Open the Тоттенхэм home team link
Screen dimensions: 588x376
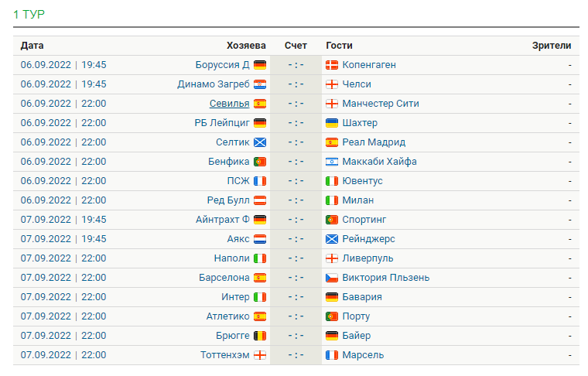tap(224, 355)
